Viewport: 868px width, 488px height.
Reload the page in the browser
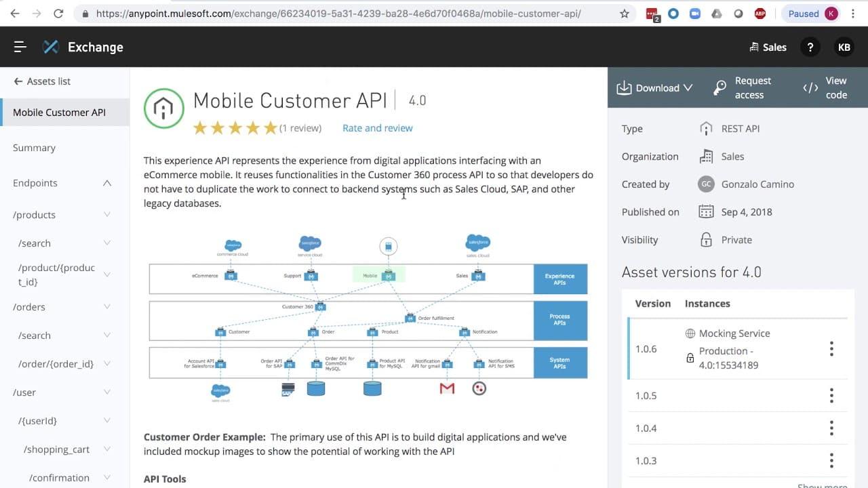[58, 14]
